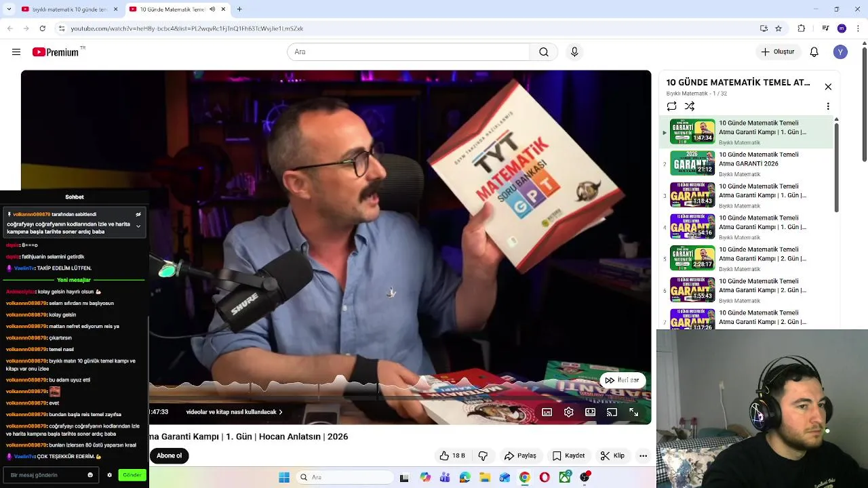Select playlist thumbnail with 54:16 duration
The image size is (868, 488).
point(692,226)
